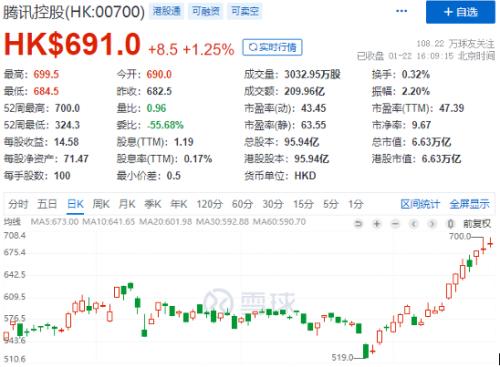Image resolution: width=500 pixels, height=367 pixels.
Task: Click the 量比 value 0.96
Action: click(x=156, y=108)
